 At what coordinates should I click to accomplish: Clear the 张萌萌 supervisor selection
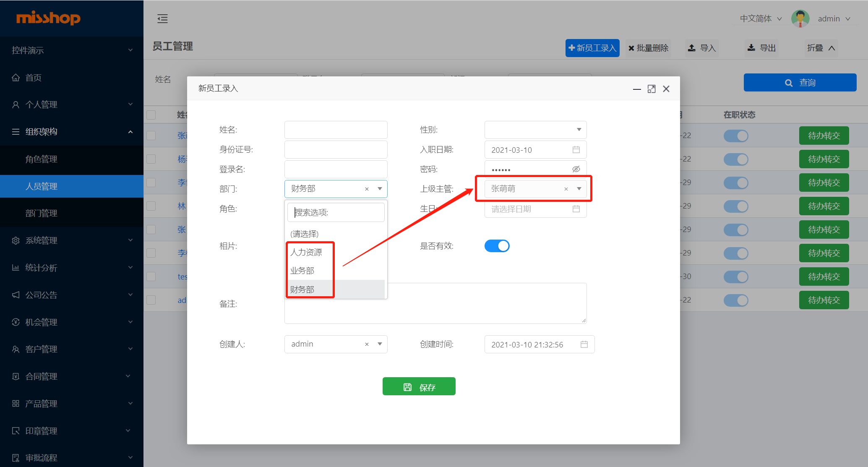pos(566,189)
